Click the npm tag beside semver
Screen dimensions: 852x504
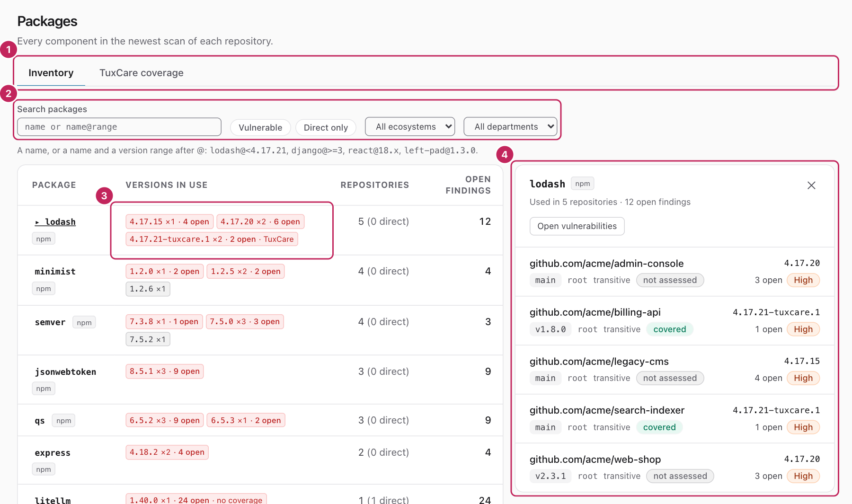(x=84, y=323)
